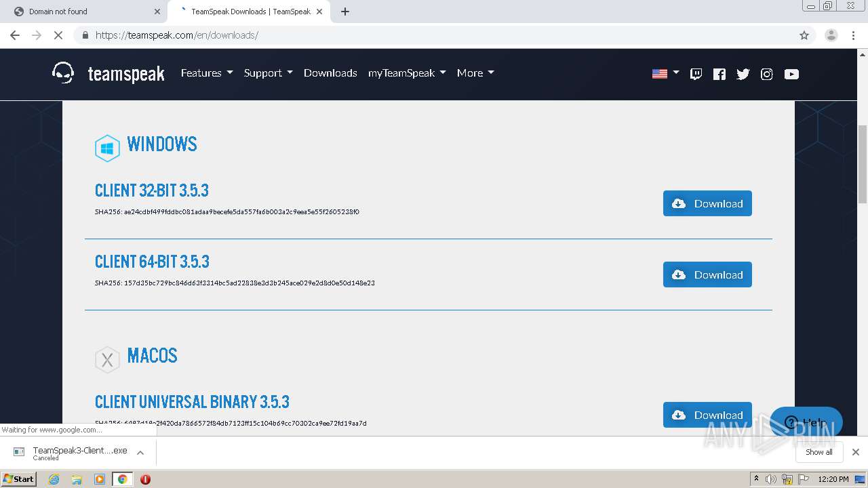Expand the Features dropdown menu

tap(207, 73)
